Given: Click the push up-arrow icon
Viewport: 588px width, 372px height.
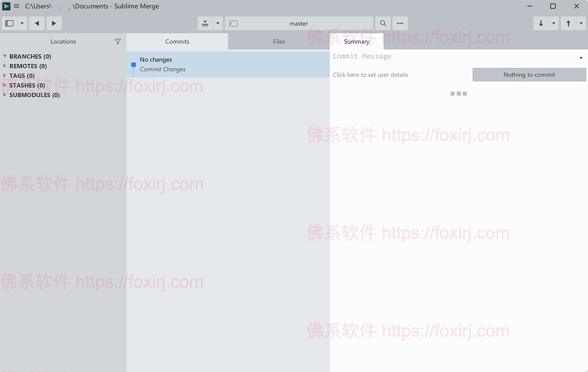Looking at the screenshot, I should point(568,23).
